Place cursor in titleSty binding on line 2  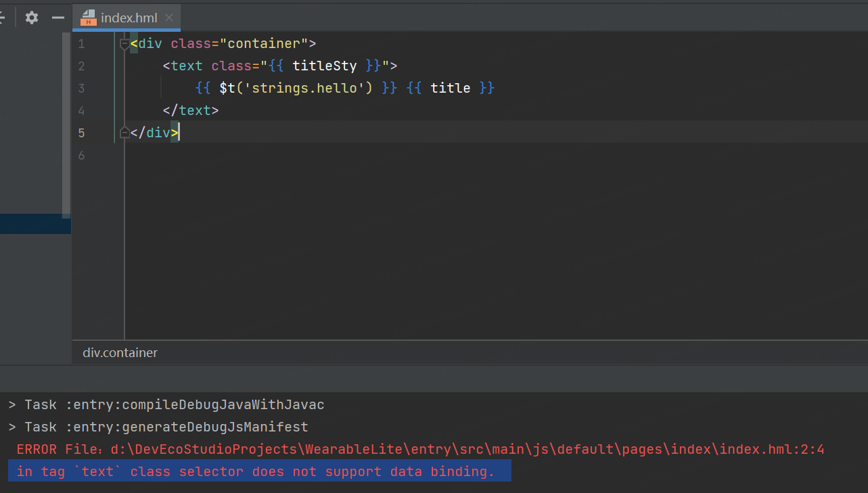coord(324,66)
